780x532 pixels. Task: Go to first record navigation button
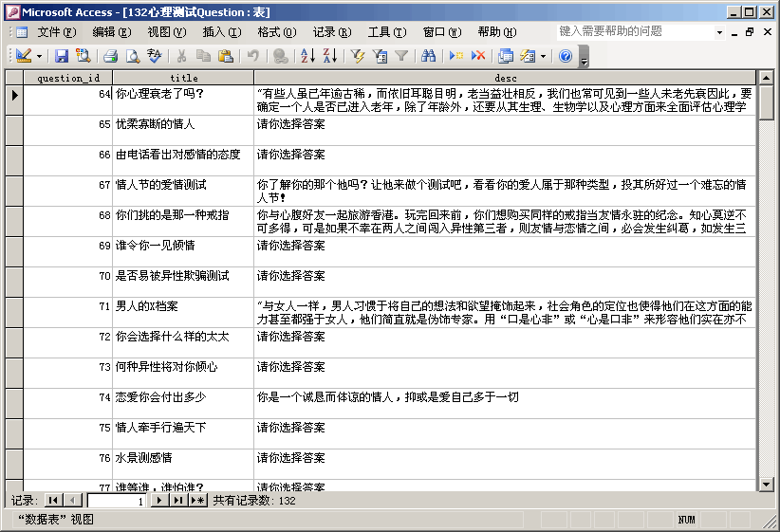53,500
